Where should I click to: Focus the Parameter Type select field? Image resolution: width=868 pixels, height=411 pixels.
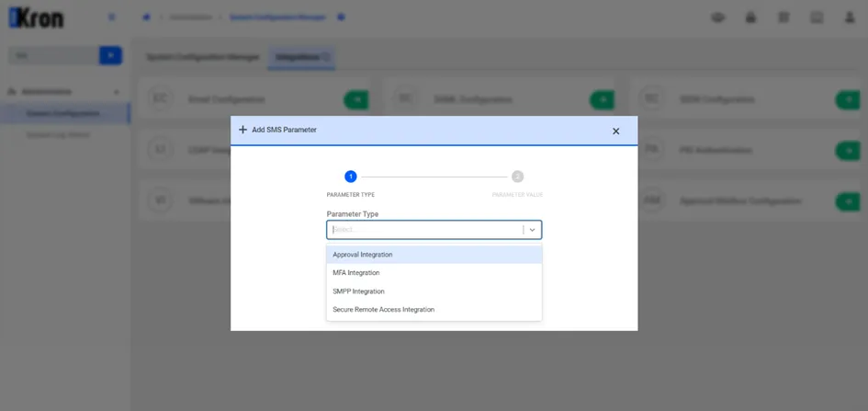coord(434,230)
